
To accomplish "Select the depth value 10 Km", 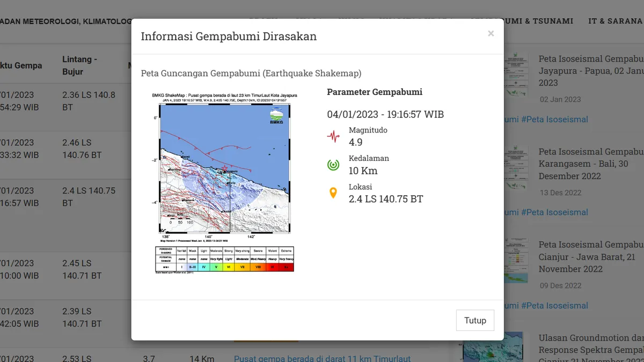I will 363,171.
